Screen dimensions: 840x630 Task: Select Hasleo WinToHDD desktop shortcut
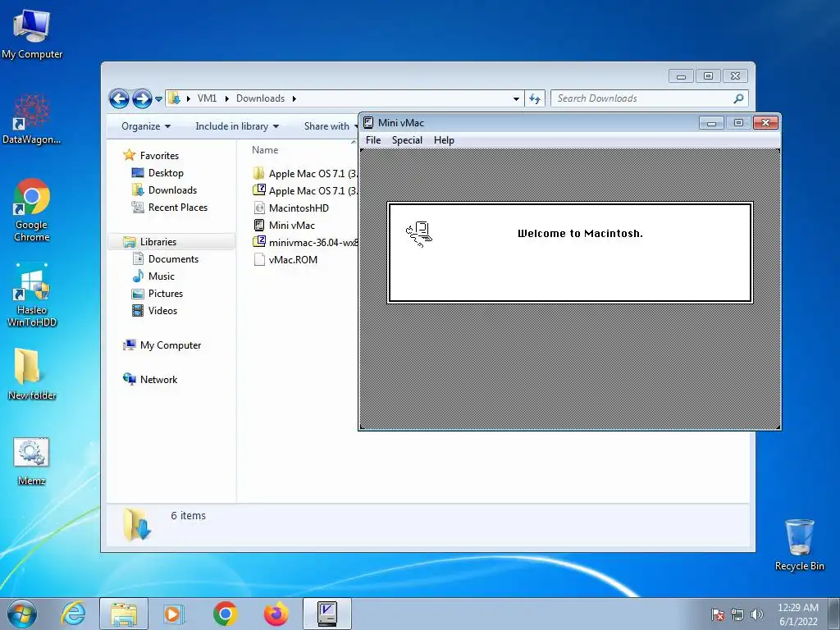(x=32, y=295)
